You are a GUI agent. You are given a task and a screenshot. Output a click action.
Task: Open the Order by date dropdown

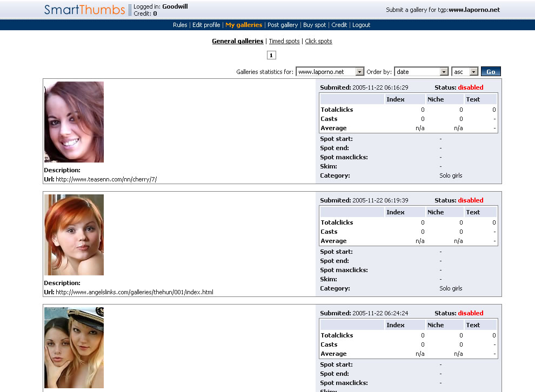(422, 72)
